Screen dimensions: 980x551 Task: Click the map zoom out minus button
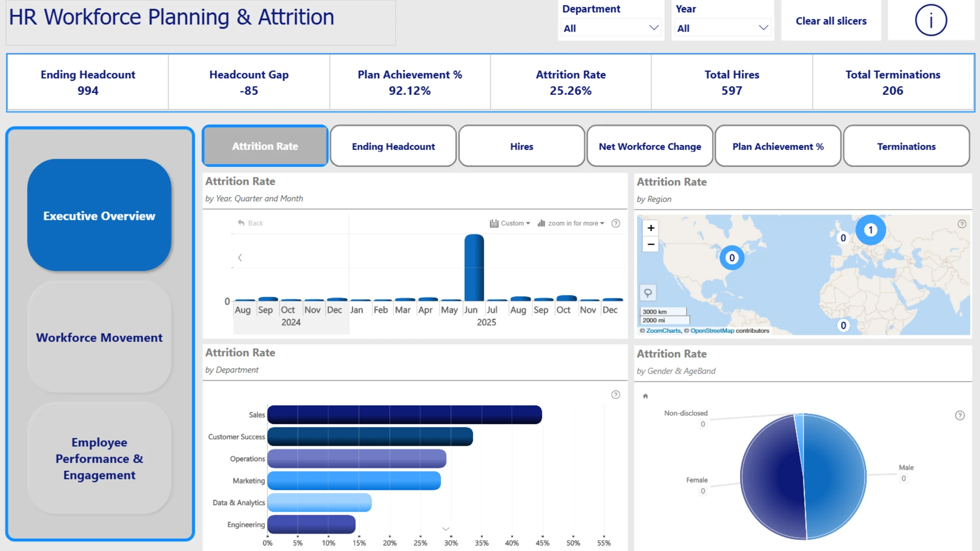[651, 244]
